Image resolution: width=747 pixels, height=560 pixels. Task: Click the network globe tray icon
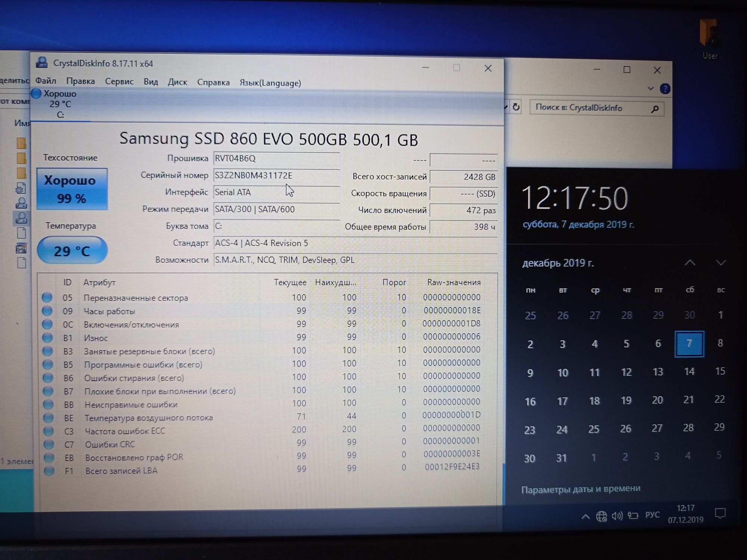coord(601,516)
